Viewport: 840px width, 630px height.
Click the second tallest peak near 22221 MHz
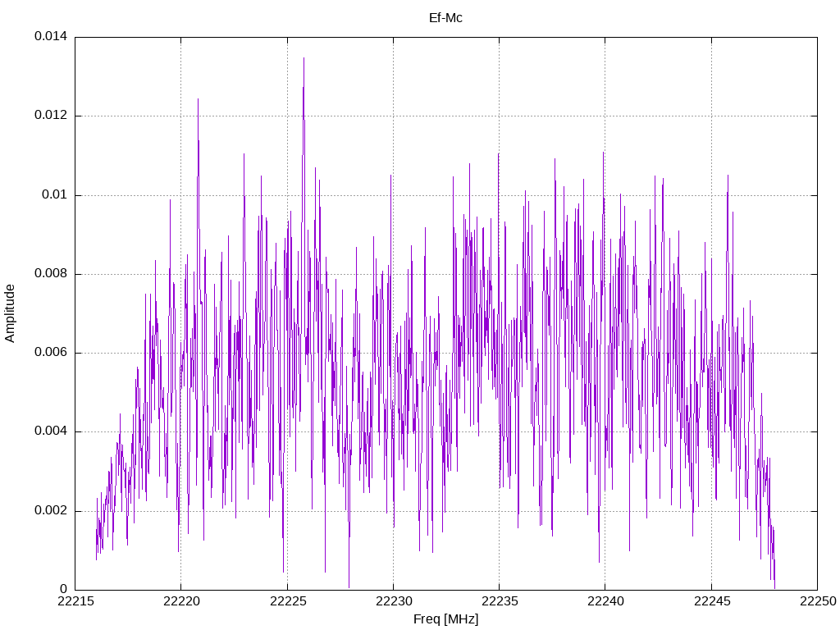(x=199, y=99)
